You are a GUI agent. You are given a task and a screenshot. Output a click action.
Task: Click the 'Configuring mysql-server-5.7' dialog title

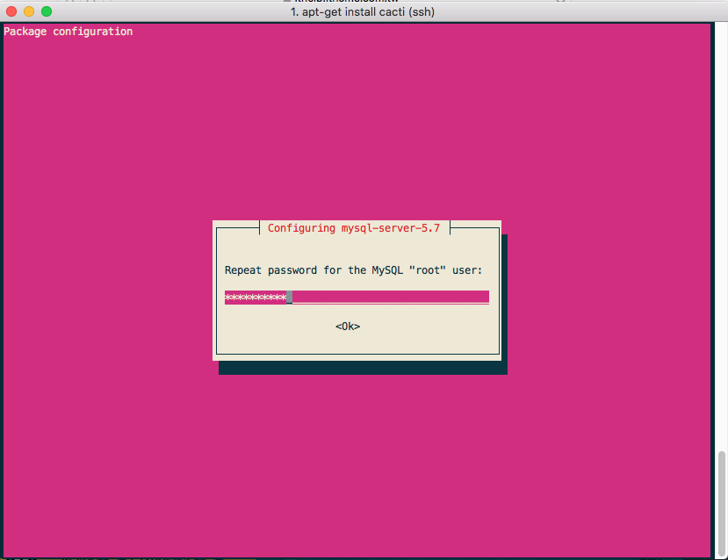pos(354,228)
